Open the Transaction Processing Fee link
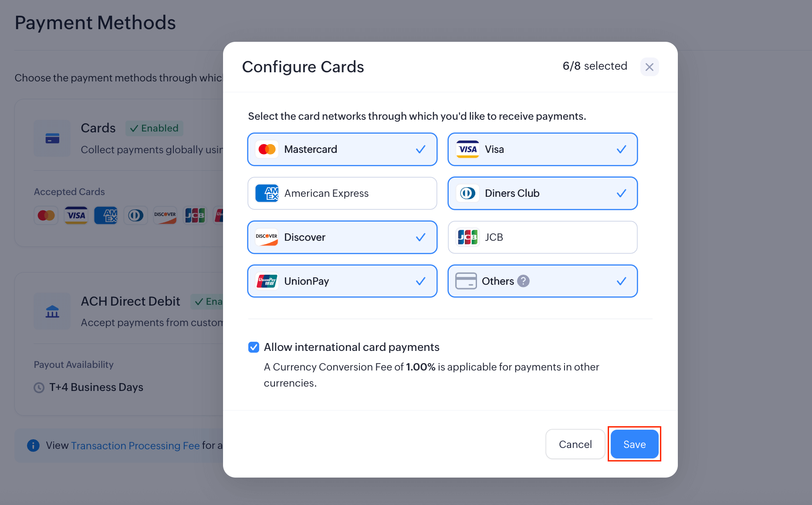 [x=135, y=445]
